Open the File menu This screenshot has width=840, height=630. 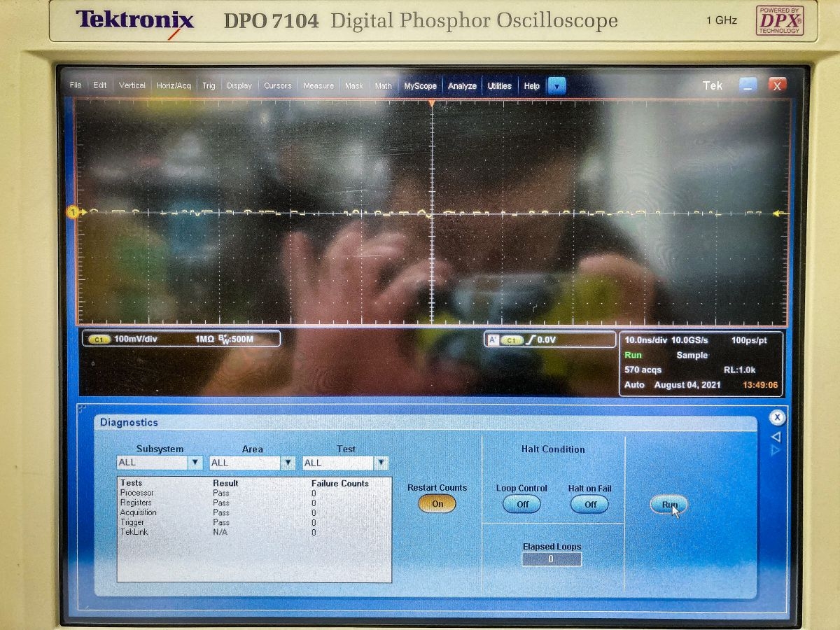[x=76, y=85]
